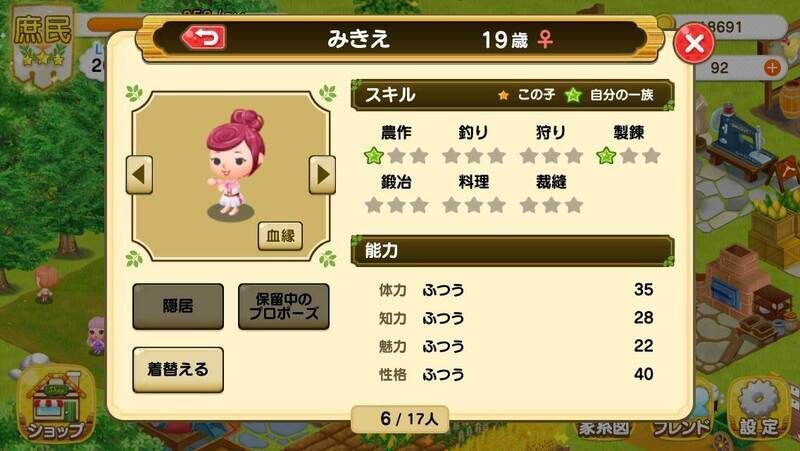Open 保留中のプロポーズ pending proposals
800x451 pixels.
tap(284, 306)
